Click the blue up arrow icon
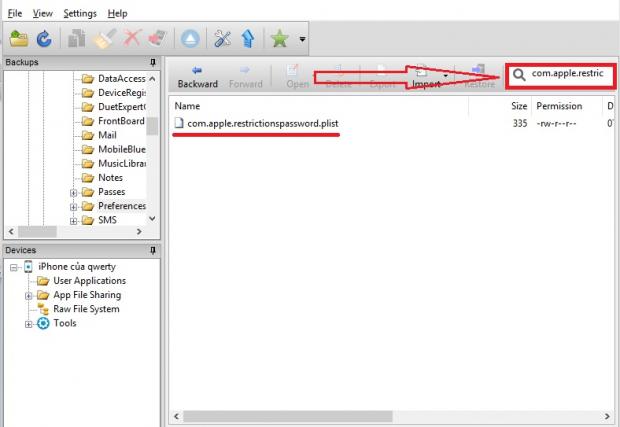 (x=247, y=39)
